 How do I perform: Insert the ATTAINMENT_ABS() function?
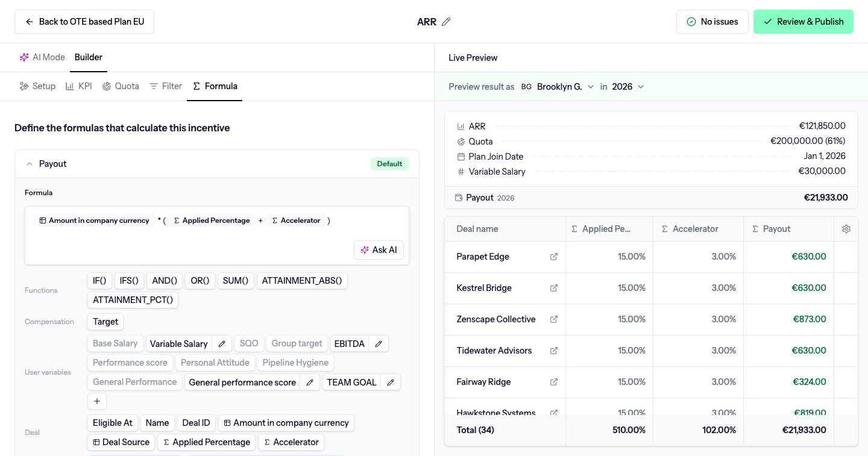tap(302, 281)
